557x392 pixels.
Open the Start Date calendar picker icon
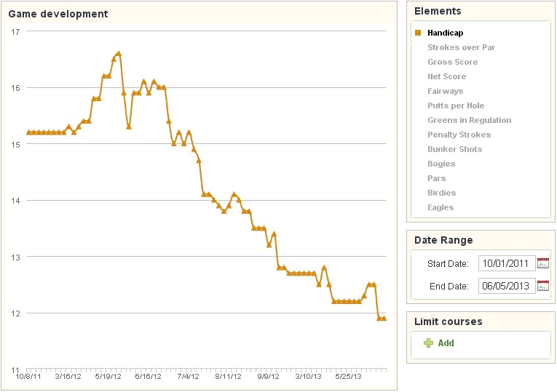tap(542, 263)
